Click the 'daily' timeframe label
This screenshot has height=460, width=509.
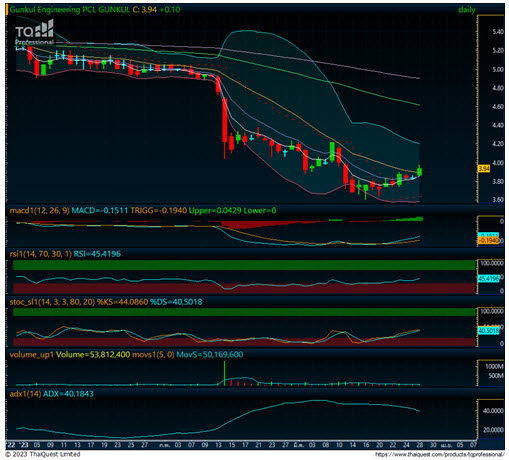(467, 10)
